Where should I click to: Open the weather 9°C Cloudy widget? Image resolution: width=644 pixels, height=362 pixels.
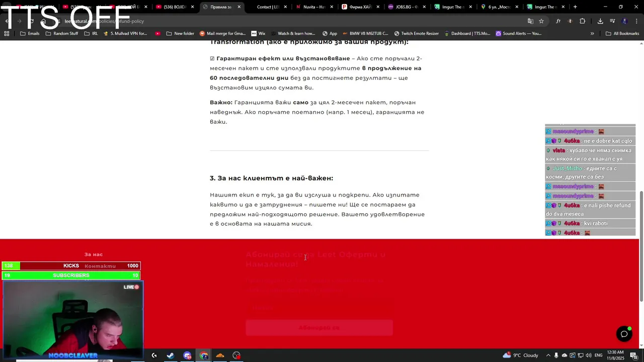[520, 355]
